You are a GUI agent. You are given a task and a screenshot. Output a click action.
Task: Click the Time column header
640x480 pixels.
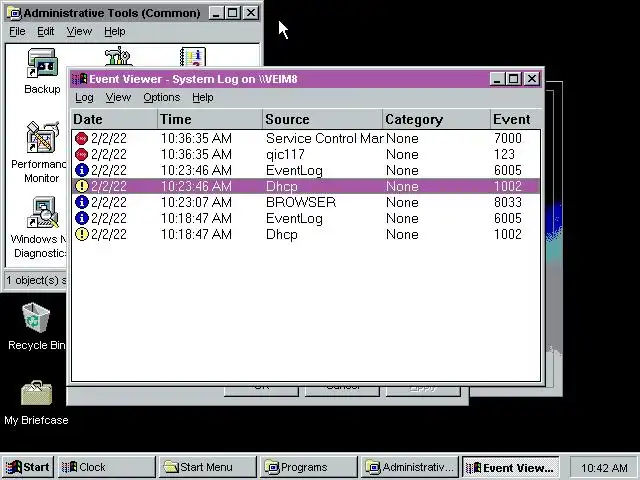click(210, 119)
